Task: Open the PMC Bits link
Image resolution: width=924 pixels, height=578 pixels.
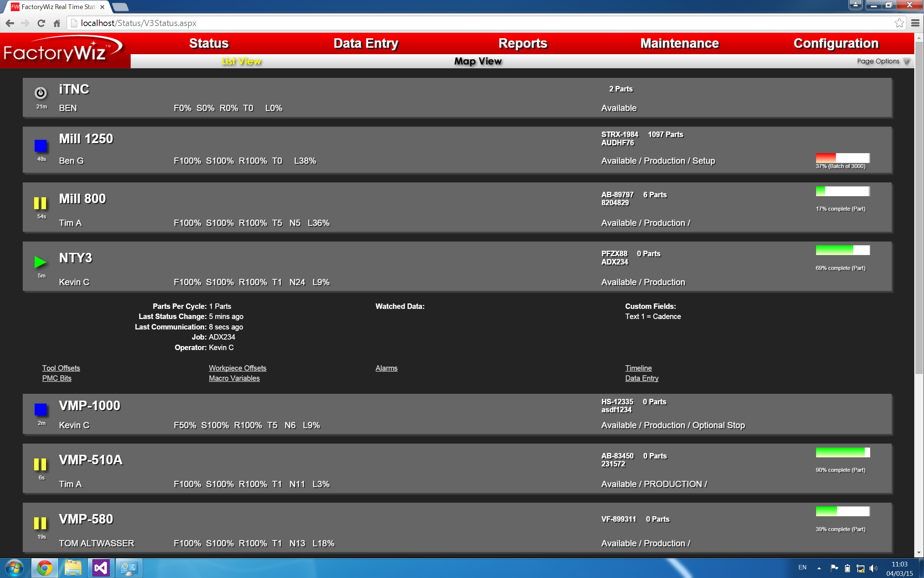Action: tap(57, 378)
